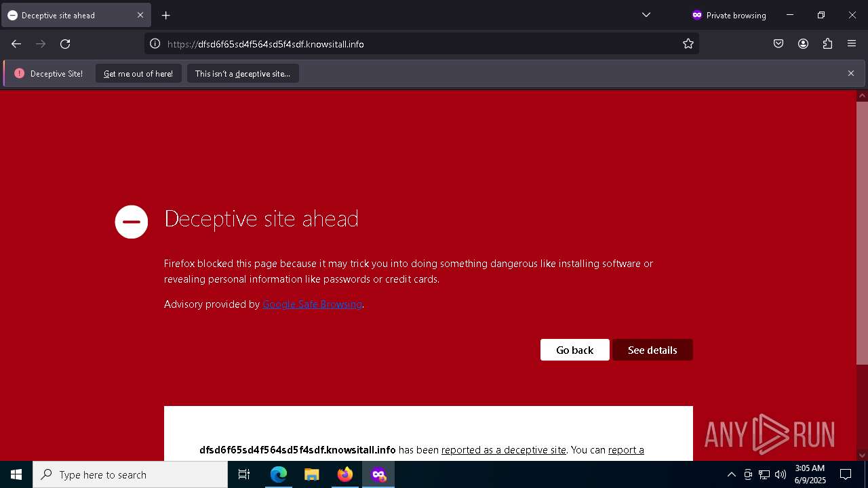Open the Windows notification center

tap(846, 474)
